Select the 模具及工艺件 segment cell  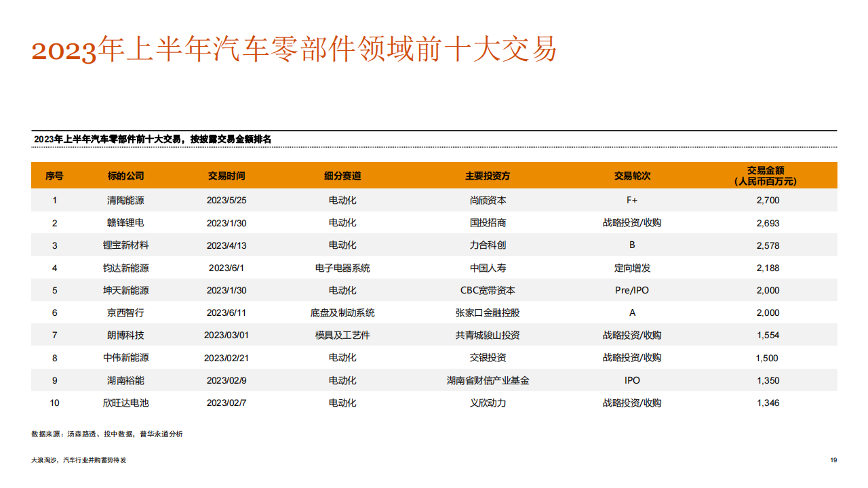pyautogui.click(x=342, y=335)
